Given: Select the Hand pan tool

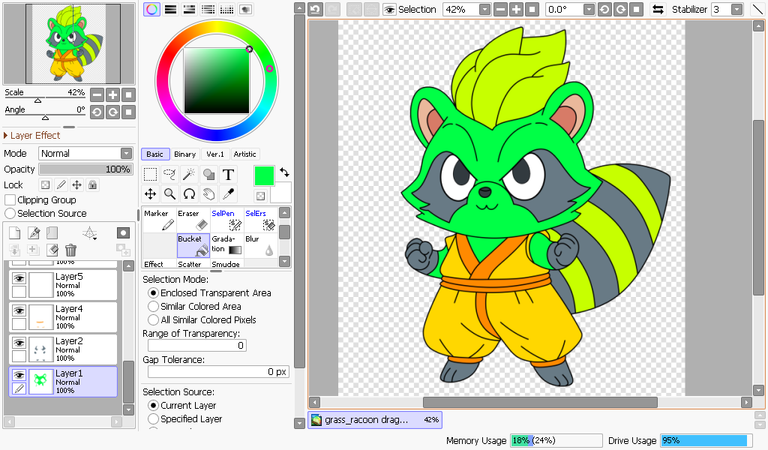Looking at the screenshot, I should click(209, 194).
